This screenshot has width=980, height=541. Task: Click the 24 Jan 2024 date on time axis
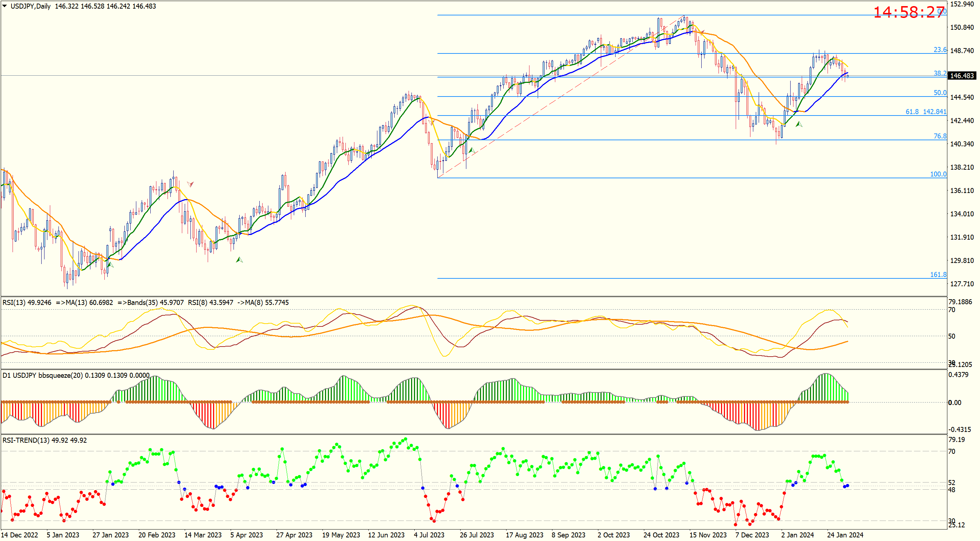click(845, 535)
